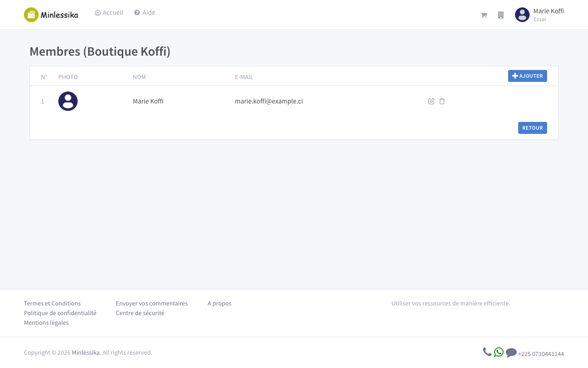This screenshot has width=588, height=368.
Task: Click the AJOUTER button
Action: tap(527, 76)
